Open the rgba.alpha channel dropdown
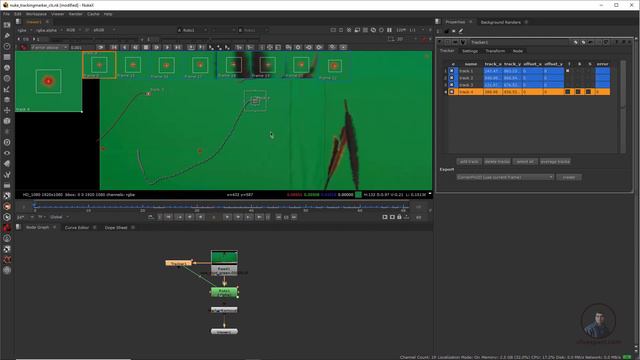The height and width of the screenshot is (360, 640). (x=49, y=30)
